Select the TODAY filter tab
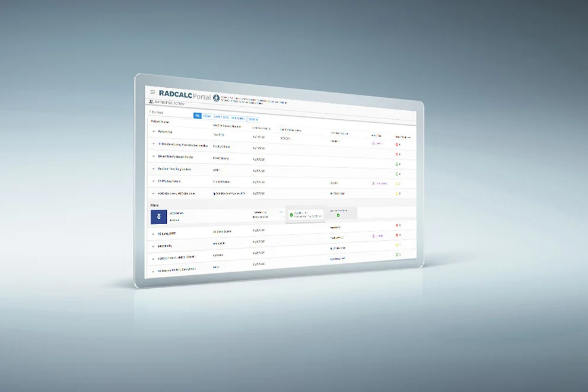This screenshot has height=392, width=588. click(207, 116)
